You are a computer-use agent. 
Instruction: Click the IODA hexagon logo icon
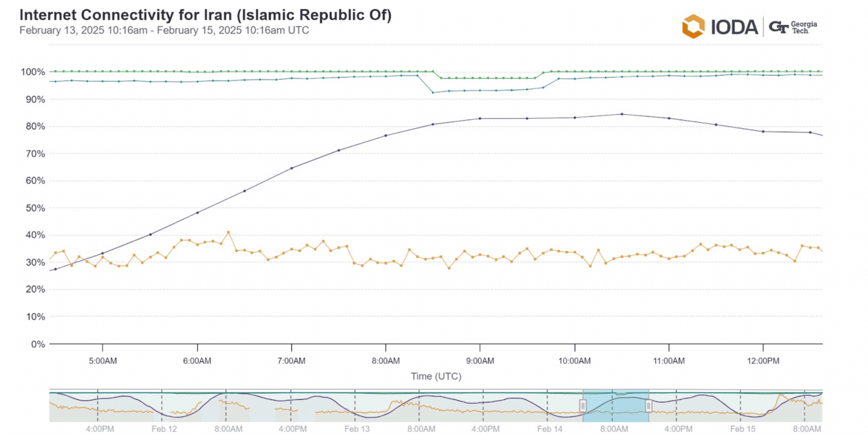(x=693, y=26)
